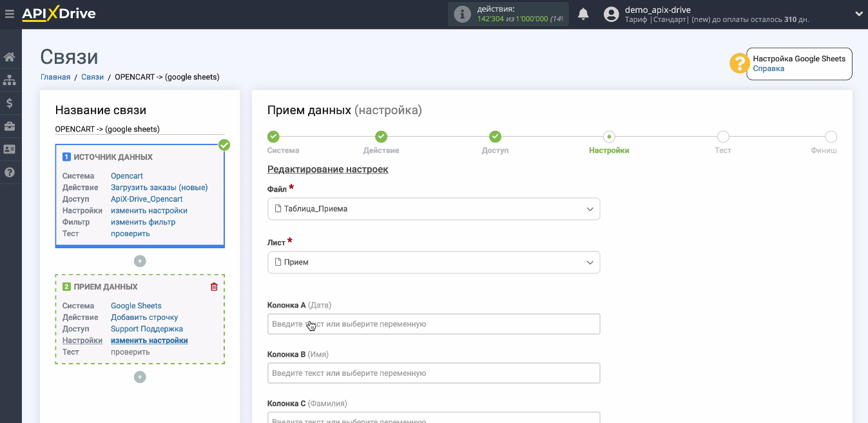Open ApiX-Drive_Opencart access link
The image size is (868, 423).
(147, 199)
